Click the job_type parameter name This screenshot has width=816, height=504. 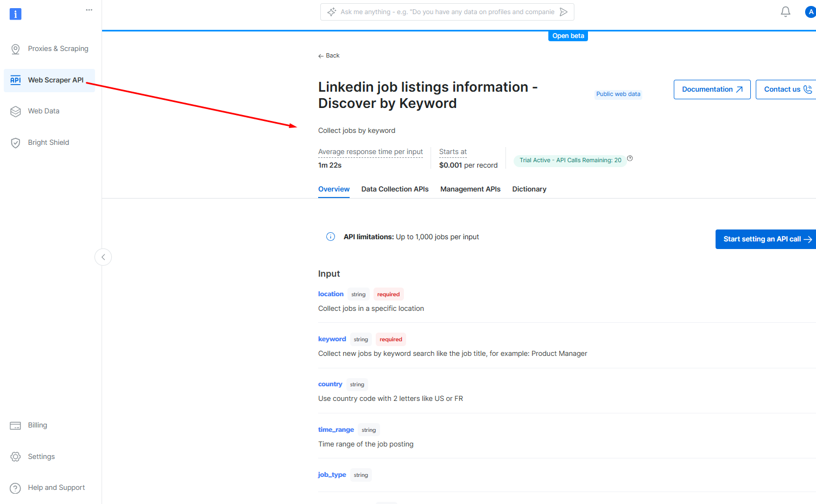[x=332, y=475]
